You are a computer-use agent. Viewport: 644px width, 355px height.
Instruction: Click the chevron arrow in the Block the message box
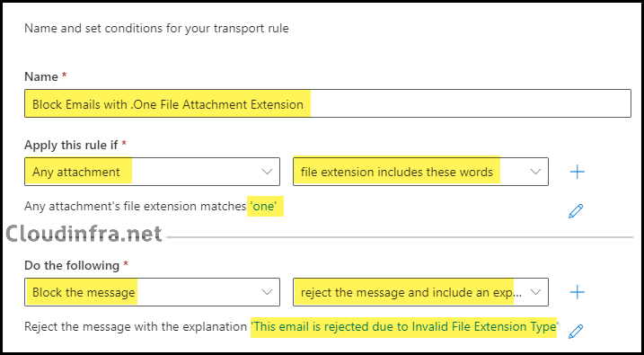tap(268, 292)
